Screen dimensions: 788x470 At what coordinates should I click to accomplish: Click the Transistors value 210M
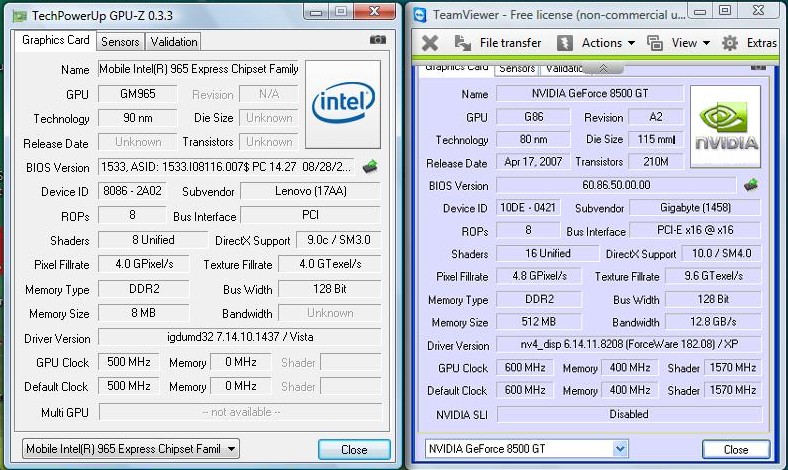click(656, 162)
